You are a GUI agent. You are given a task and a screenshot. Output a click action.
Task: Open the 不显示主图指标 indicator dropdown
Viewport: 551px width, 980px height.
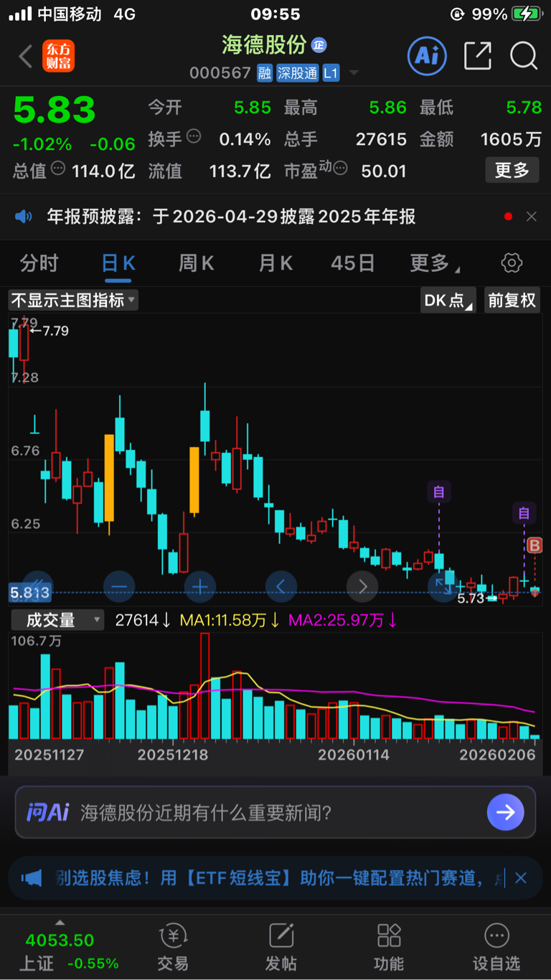[x=73, y=300]
